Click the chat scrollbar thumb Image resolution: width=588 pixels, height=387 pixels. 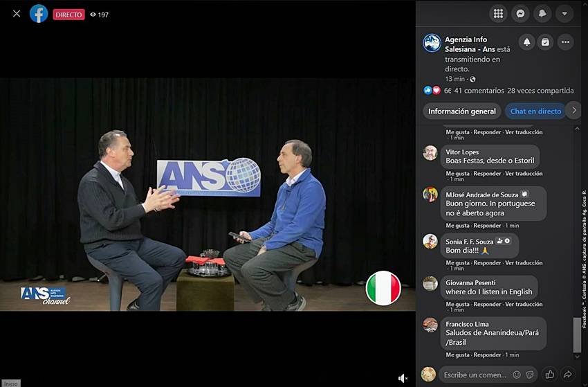pos(577,335)
